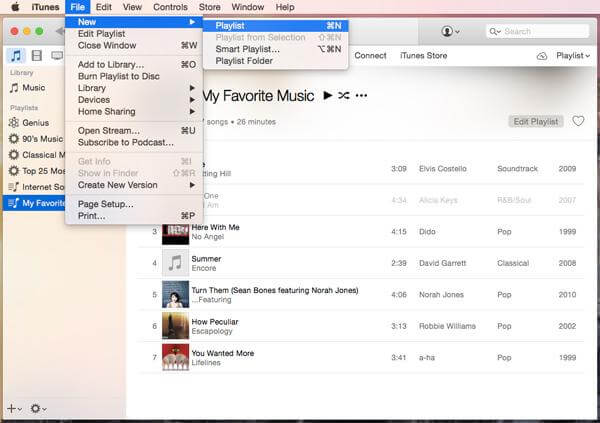Select Music in the Library sidebar
The image size is (600, 423).
click(x=34, y=88)
